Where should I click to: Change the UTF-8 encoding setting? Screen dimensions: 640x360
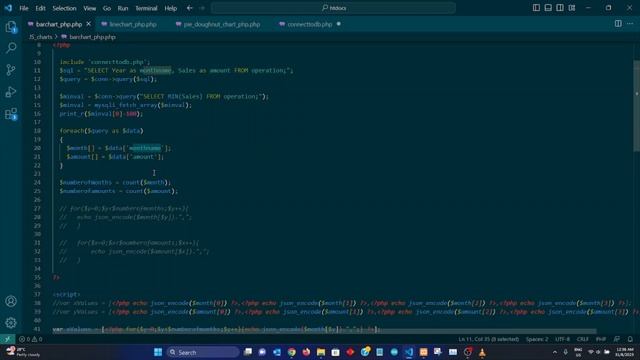[562, 339]
